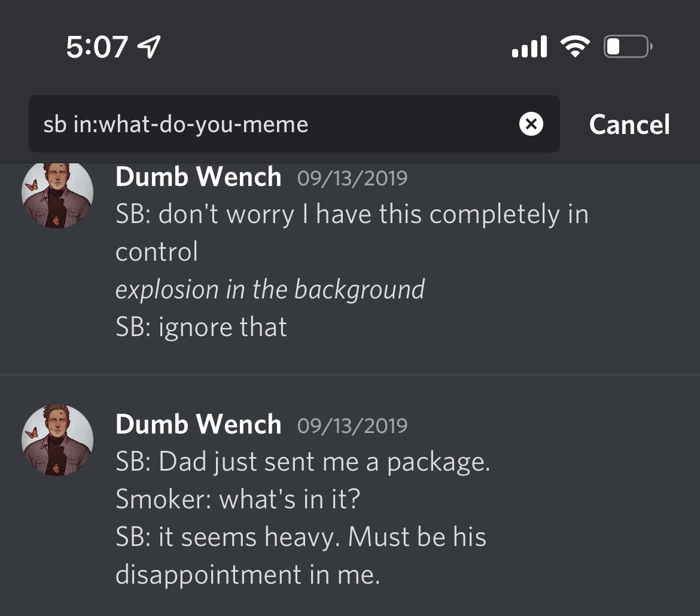Tap the Cancel button beside search

click(x=629, y=124)
